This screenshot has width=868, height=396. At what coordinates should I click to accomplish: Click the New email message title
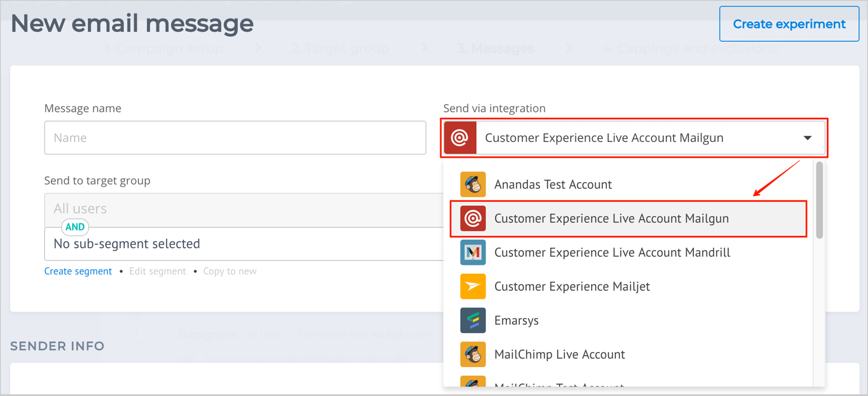[x=132, y=24]
